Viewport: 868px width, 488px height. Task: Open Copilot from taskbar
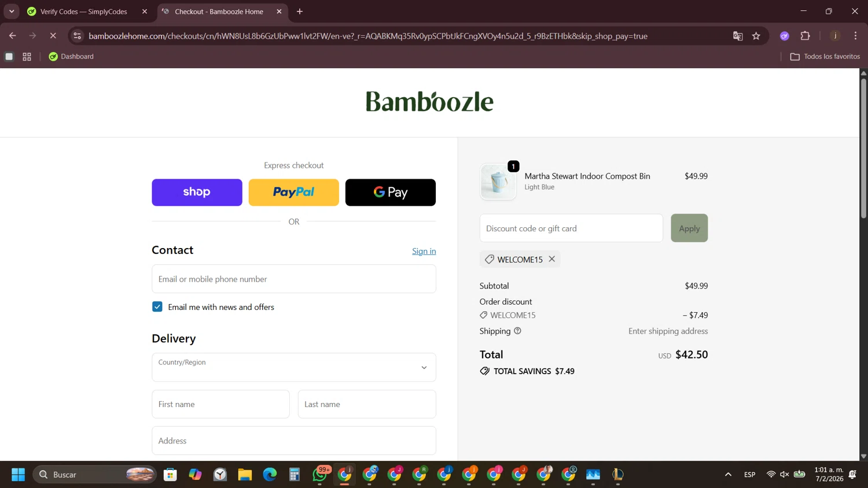pyautogui.click(x=195, y=475)
